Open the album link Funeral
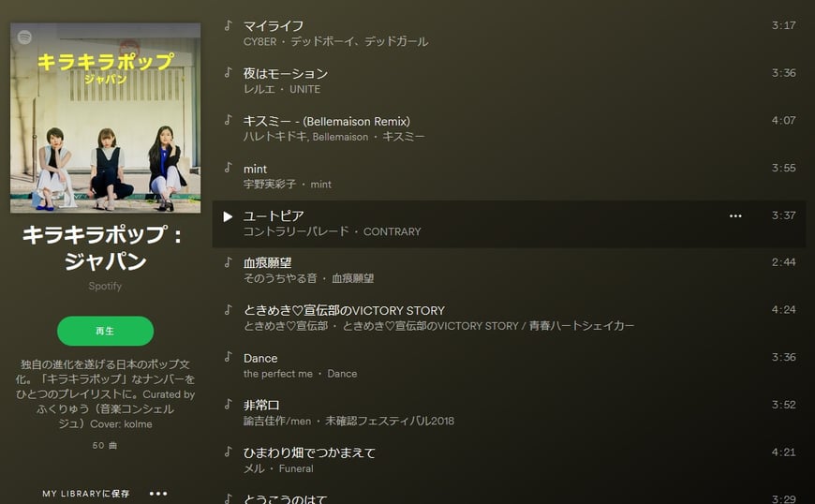Image resolution: width=815 pixels, height=504 pixels. [296, 468]
